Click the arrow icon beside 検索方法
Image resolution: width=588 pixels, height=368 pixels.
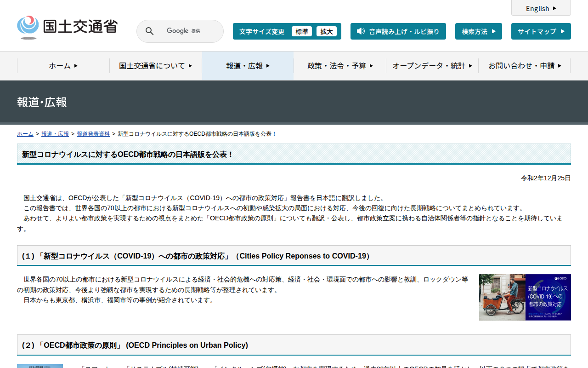(494, 31)
